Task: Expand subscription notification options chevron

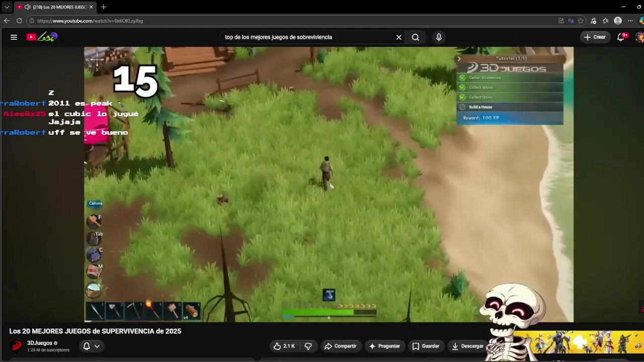Action: 97,346
